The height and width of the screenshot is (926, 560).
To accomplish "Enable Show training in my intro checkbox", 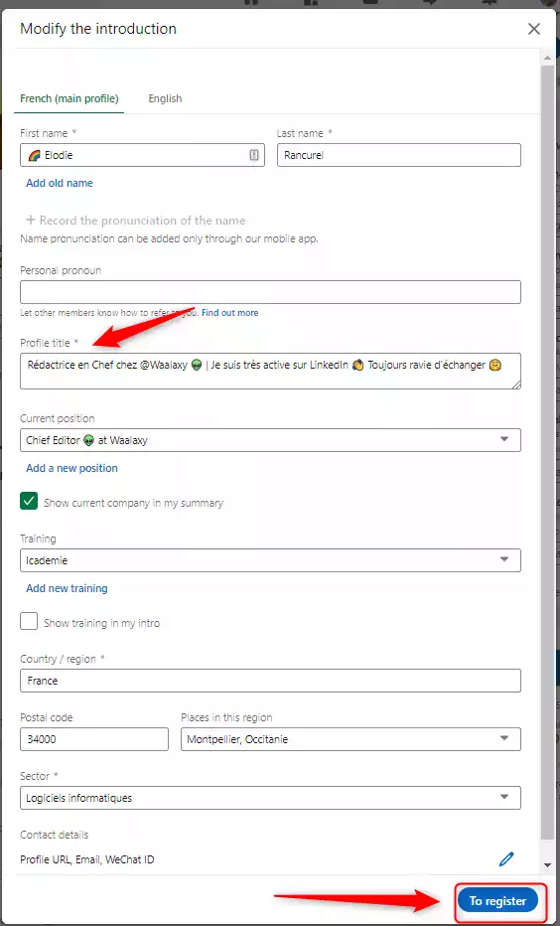I will (x=29, y=621).
